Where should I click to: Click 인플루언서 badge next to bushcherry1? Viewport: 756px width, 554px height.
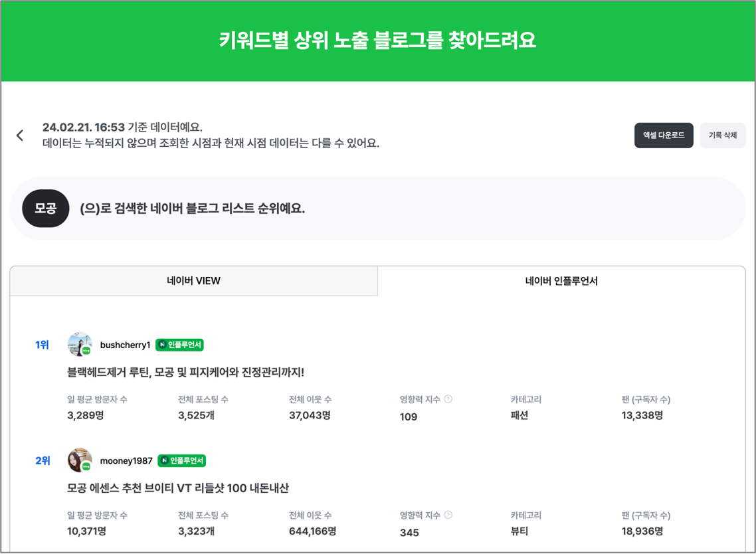pyautogui.click(x=179, y=345)
